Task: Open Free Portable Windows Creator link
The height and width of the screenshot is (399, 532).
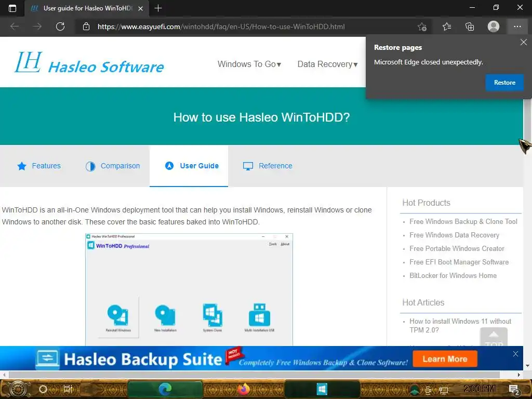Action: pyautogui.click(x=457, y=249)
